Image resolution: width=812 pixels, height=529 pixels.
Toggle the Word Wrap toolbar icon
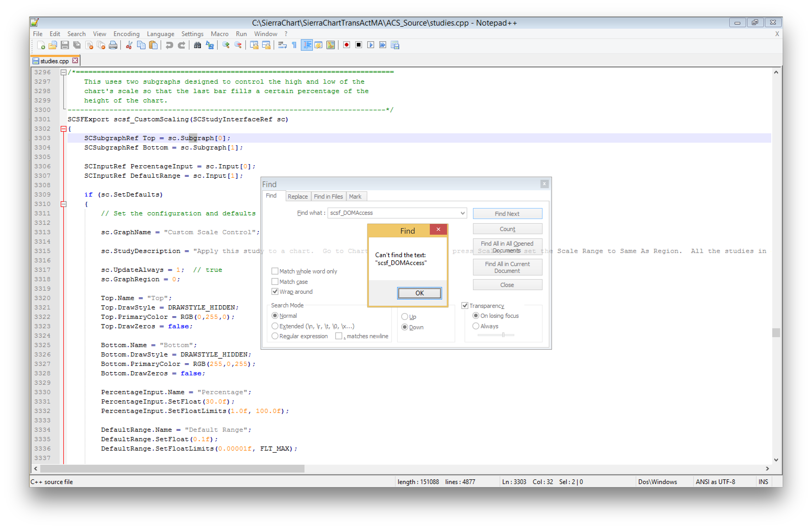[282, 45]
